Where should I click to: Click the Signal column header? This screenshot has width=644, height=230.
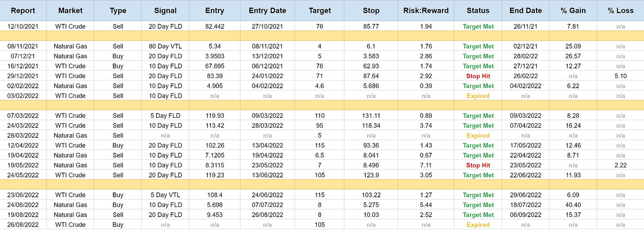165,11
